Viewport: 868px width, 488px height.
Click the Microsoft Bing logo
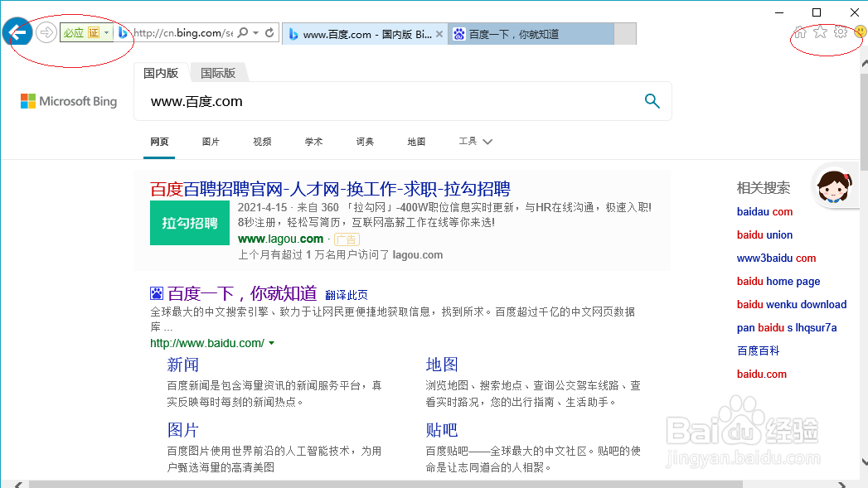(69, 101)
